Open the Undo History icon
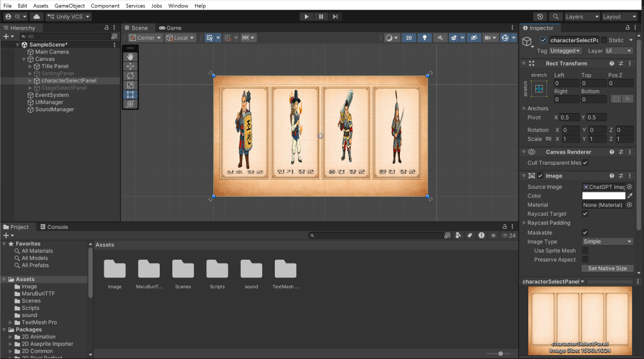This screenshot has width=644, height=359. pyautogui.click(x=540, y=17)
